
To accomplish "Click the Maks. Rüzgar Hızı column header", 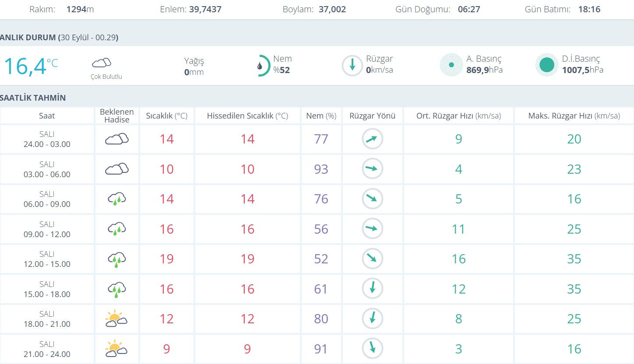I will 574,116.
